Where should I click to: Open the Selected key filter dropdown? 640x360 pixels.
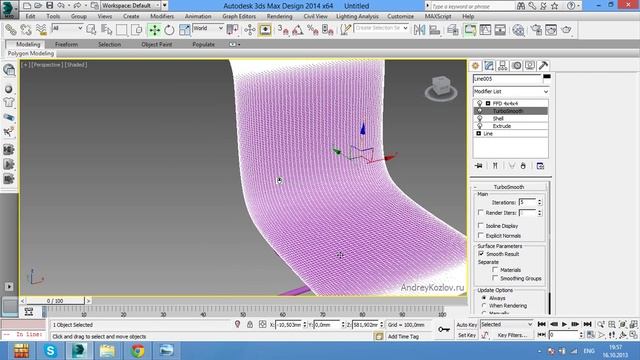506,324
